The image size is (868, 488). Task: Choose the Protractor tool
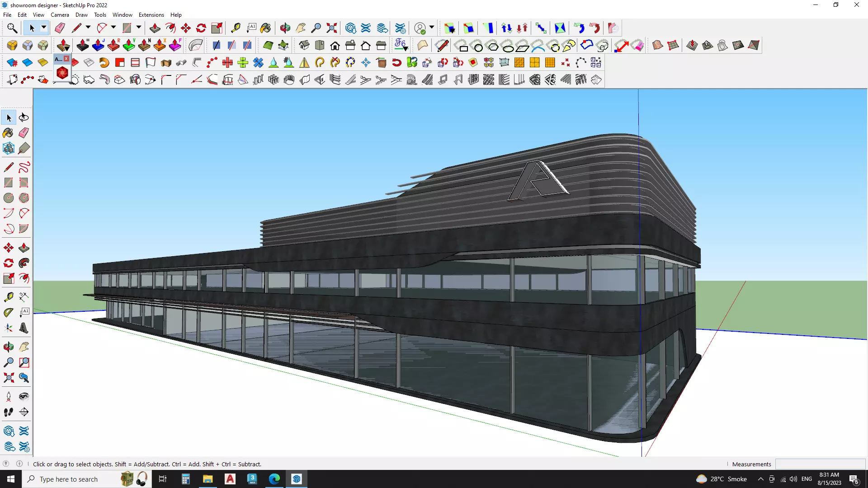tap(9, 312)
